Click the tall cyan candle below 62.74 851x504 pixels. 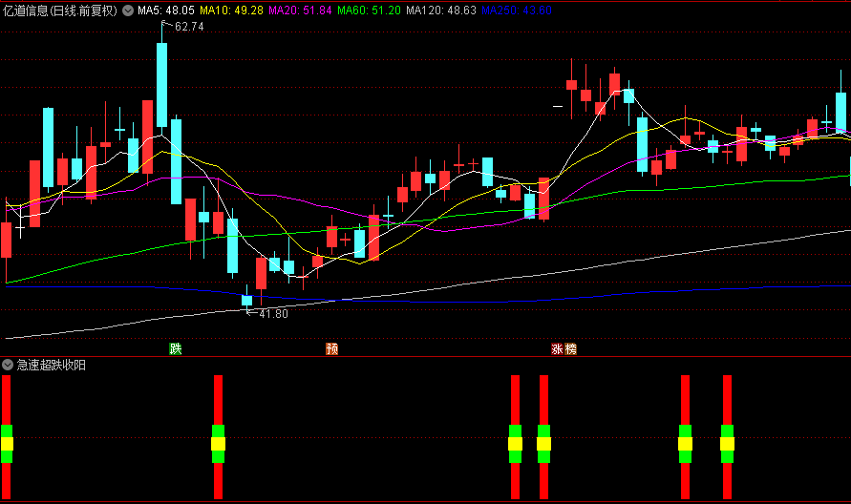(x=161, y=85)
